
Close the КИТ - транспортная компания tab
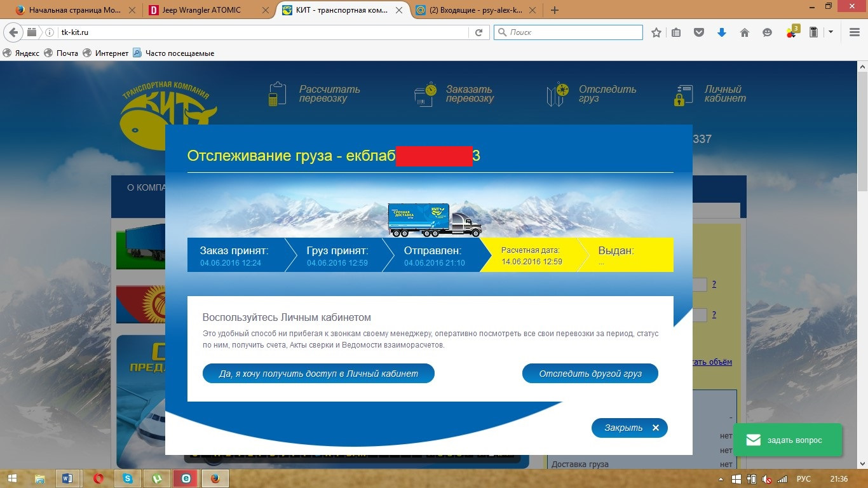pos(398,10)
